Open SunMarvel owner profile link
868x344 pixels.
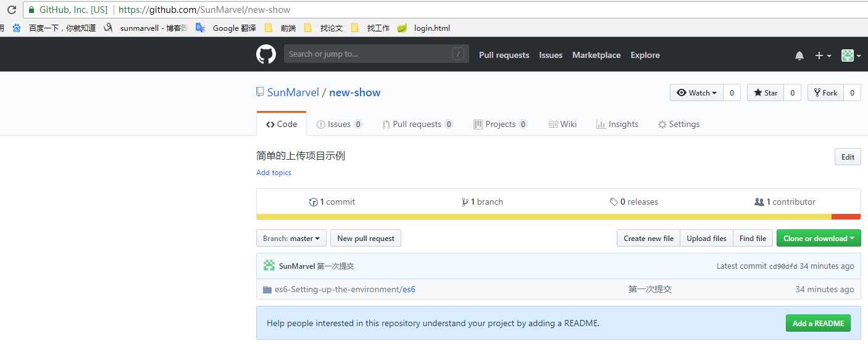[x=293, y=92]
